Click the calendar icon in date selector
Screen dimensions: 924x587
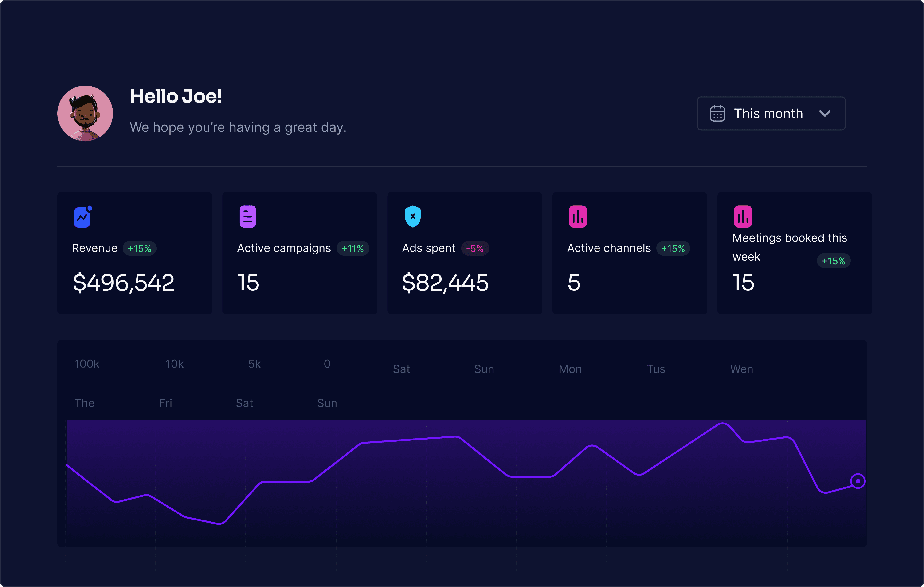click(717, 113)
